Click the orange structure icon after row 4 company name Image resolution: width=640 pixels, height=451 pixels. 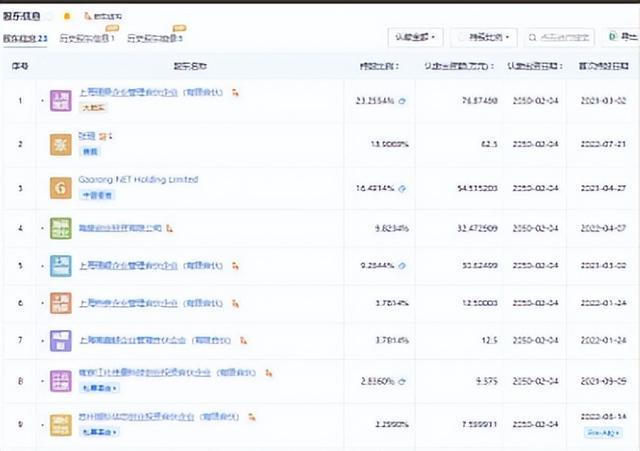(169, 229)
